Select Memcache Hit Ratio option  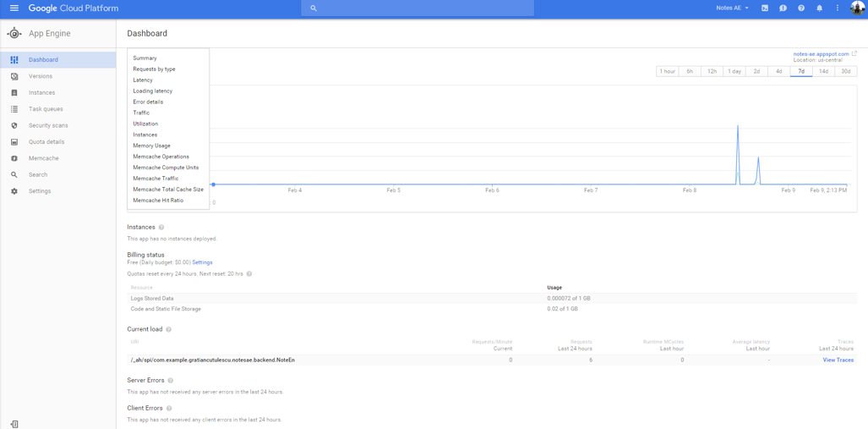pos(158,201)
